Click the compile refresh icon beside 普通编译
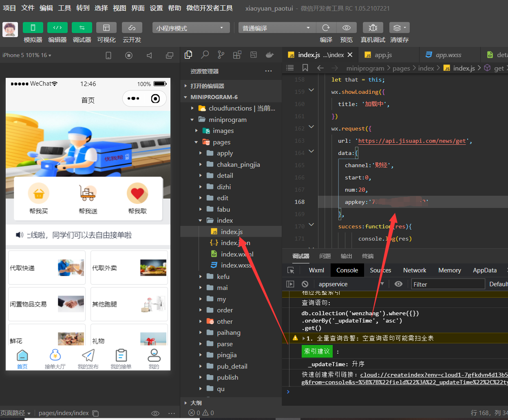The width and height of the screenshot is (508, 420). (x=326, y=28)
